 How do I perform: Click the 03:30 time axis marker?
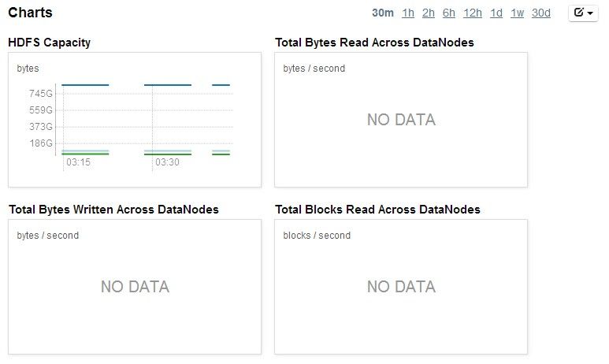click(x=167, y=162)
